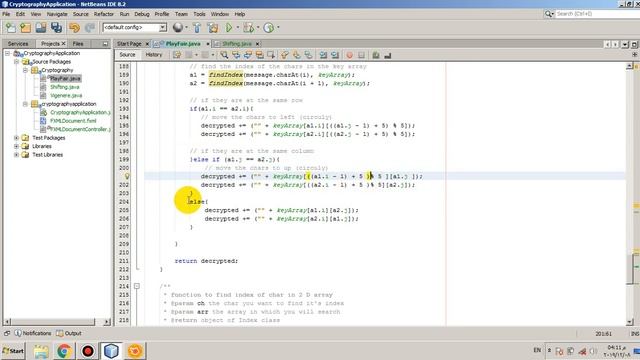Click the red Start Macro Recording icon

(349, 55)
